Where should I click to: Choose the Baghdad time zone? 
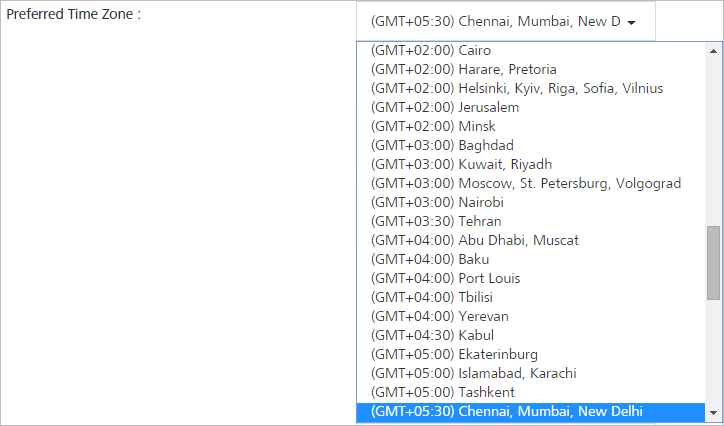[x=531, y=145]
